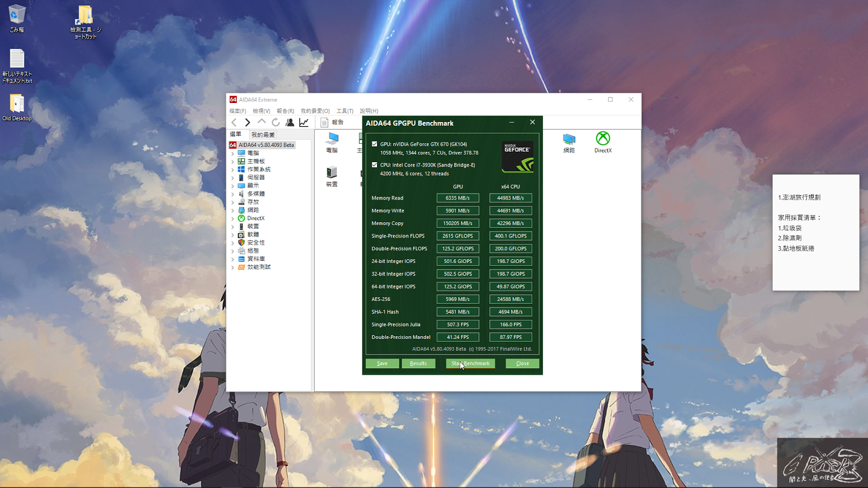
Task: Click the Close button in benchmark dialog
Action: pyautogui.click(x=522, y=363)
